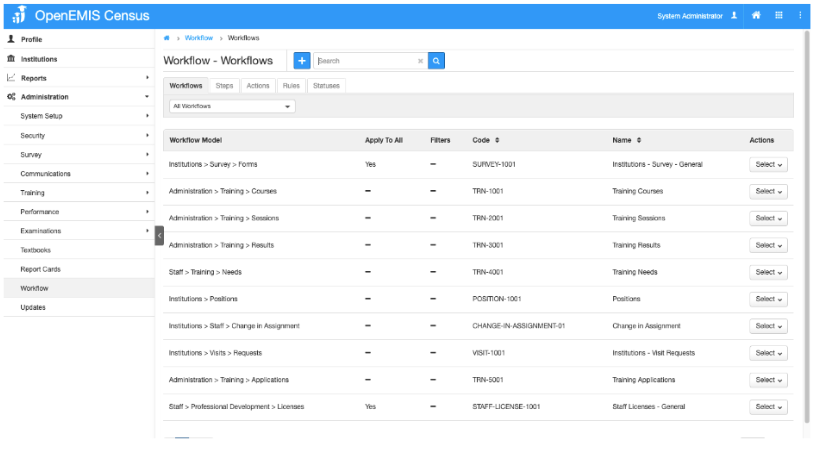
Task: Clear the search field with x icon
Action: [420, 61]
